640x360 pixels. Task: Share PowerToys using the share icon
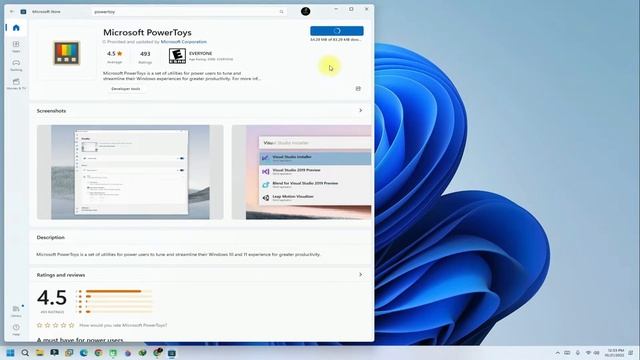coord(358,88)
